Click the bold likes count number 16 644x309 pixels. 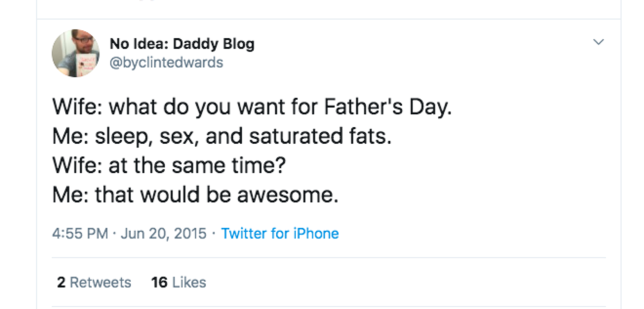click(x=159, y=283)
